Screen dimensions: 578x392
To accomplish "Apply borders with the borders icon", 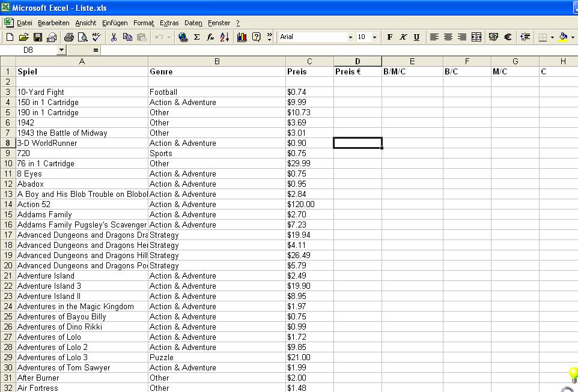I will coord(543,37).
